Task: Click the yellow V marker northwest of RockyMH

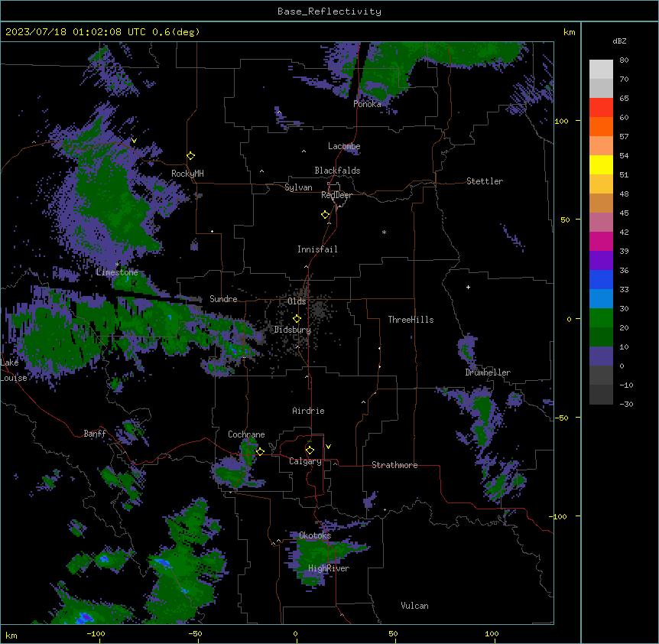Action: tap(134, 141)
